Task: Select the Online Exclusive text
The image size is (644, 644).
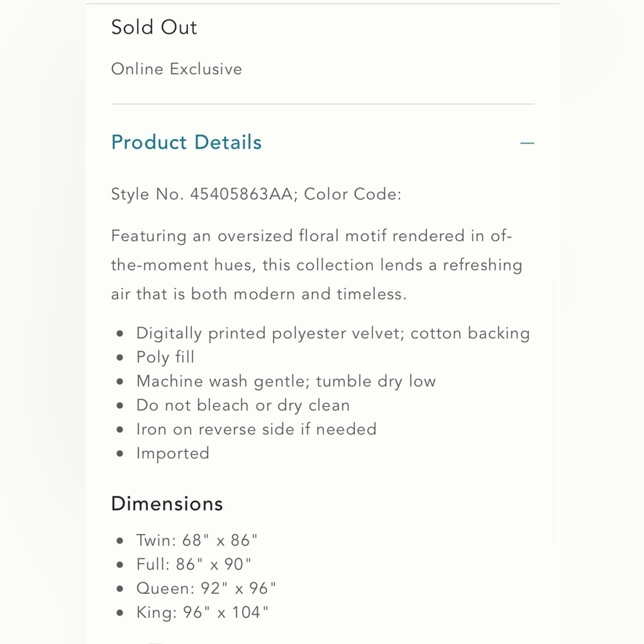Action: pyautogui.click(x=176, y=69)
